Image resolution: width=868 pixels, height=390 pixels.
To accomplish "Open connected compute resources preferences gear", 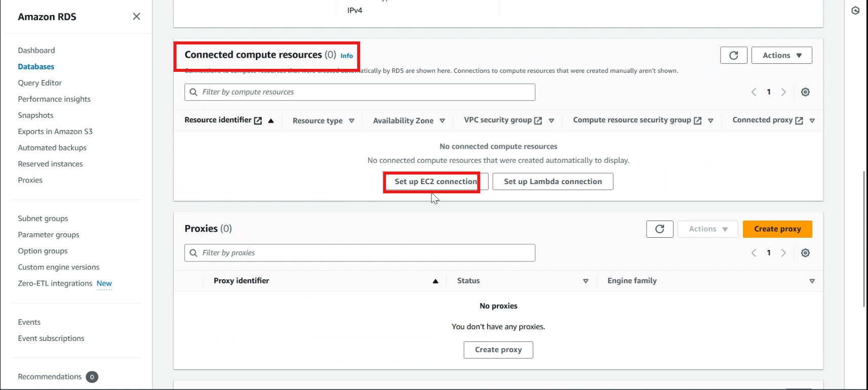I will pyautogui.click(x=805, y=92).
